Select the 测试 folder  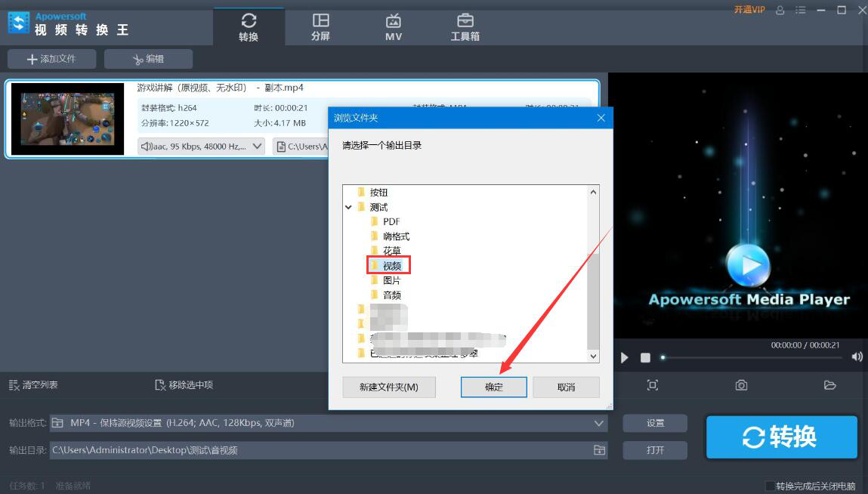pyautogui.click(x=378, y=207)
